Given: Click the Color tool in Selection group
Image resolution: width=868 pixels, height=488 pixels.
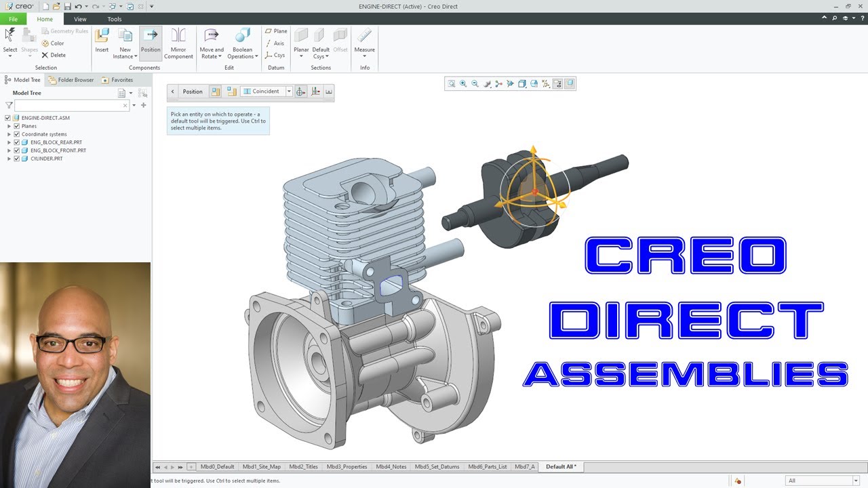Looking at the screenshot, I should click(53, 43).
